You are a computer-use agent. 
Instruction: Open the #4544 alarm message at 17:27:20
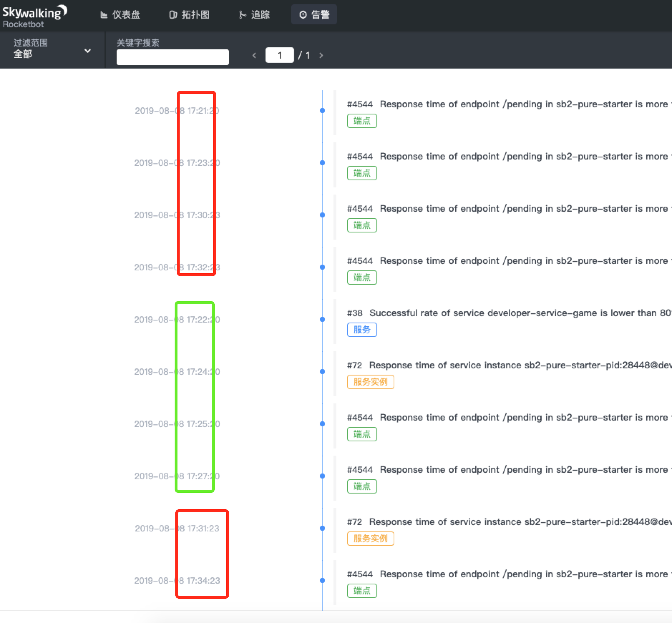pos(509,470)
